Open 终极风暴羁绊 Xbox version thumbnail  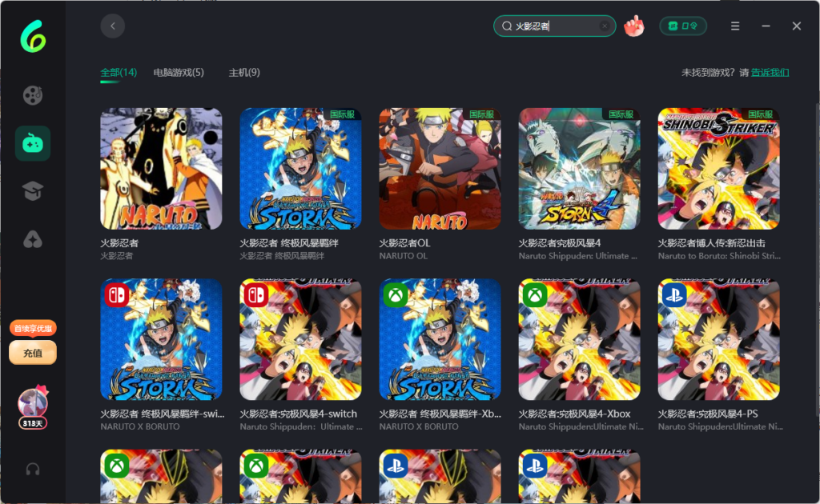[x=440, y=339]
